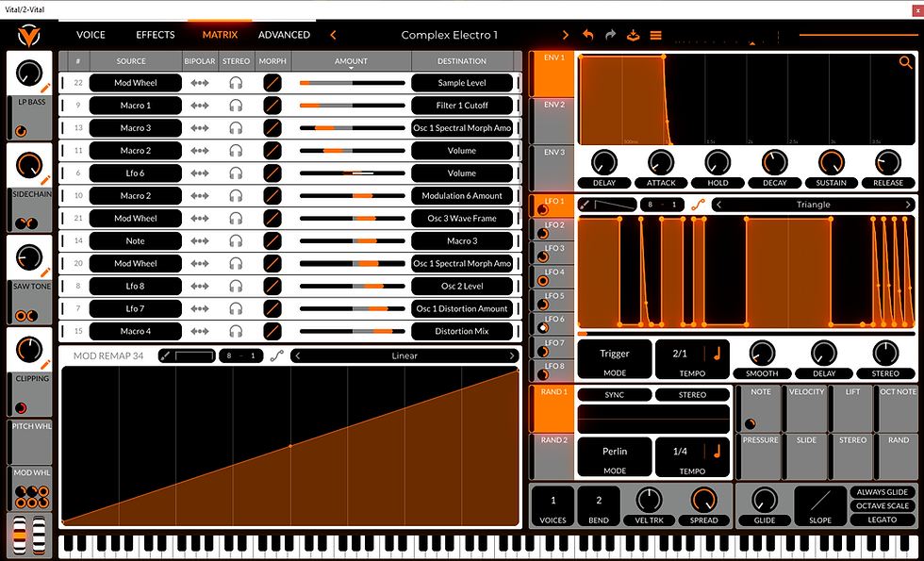Click the LEGATO button
924x561 pixels.
(883, 520)
